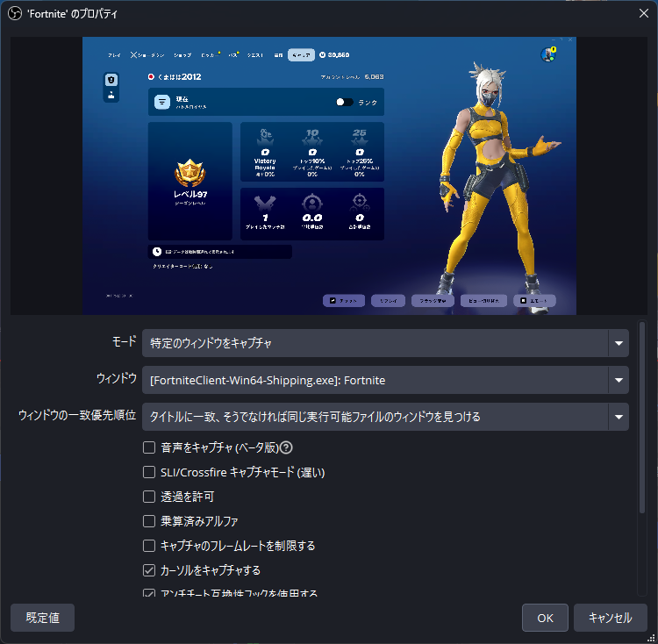Check the 乗算済みアルファ option

(149, 521)
